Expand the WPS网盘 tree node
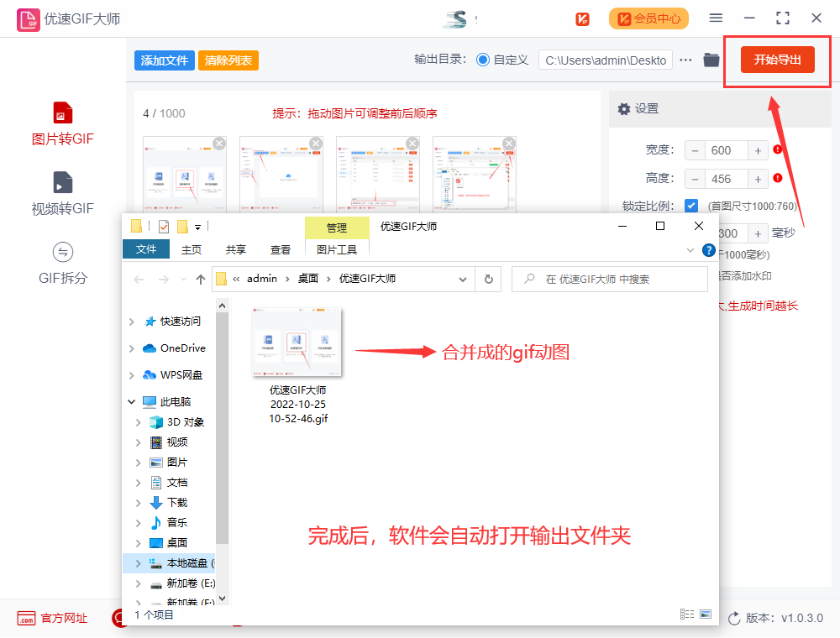This screenshot has height=638, width=840. 132,375
